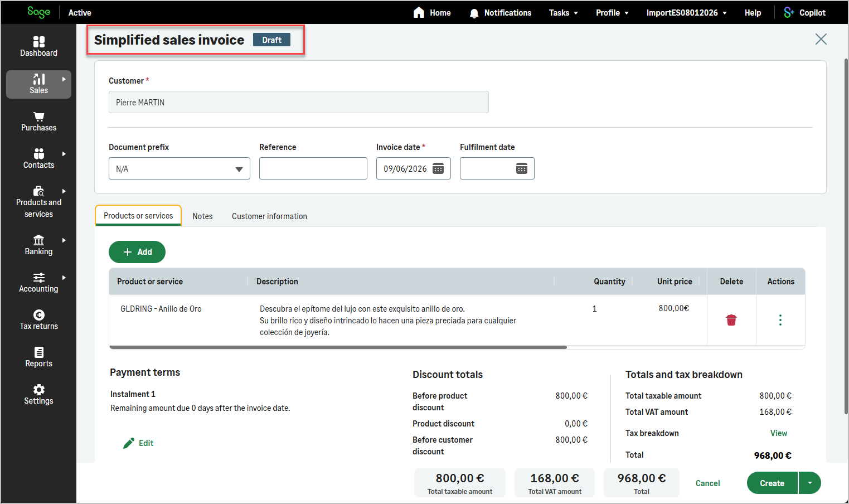
Task: Switch to the Notes tab
Action: 202,216
